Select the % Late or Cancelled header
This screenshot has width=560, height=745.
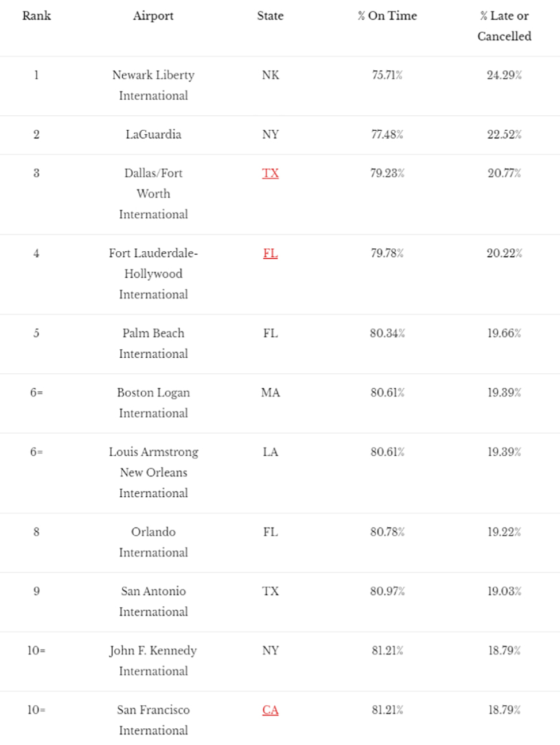click(x=504, y=26)
